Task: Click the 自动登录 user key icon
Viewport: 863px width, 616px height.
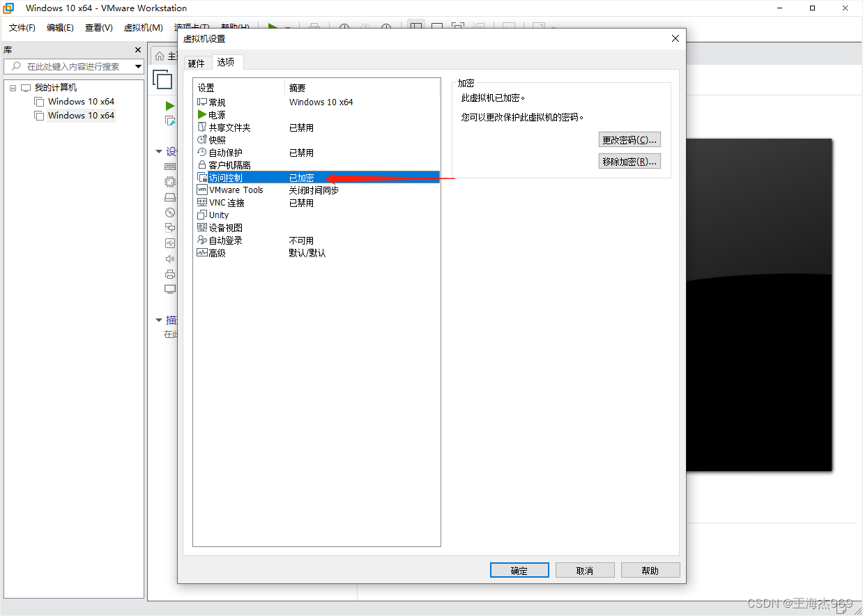Action: point(202,240)
